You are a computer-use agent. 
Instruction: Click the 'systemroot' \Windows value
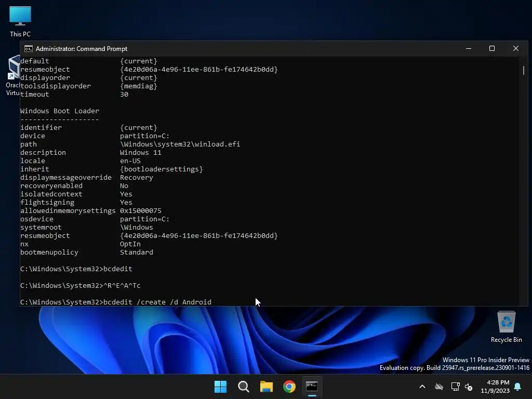coord(137,228)
